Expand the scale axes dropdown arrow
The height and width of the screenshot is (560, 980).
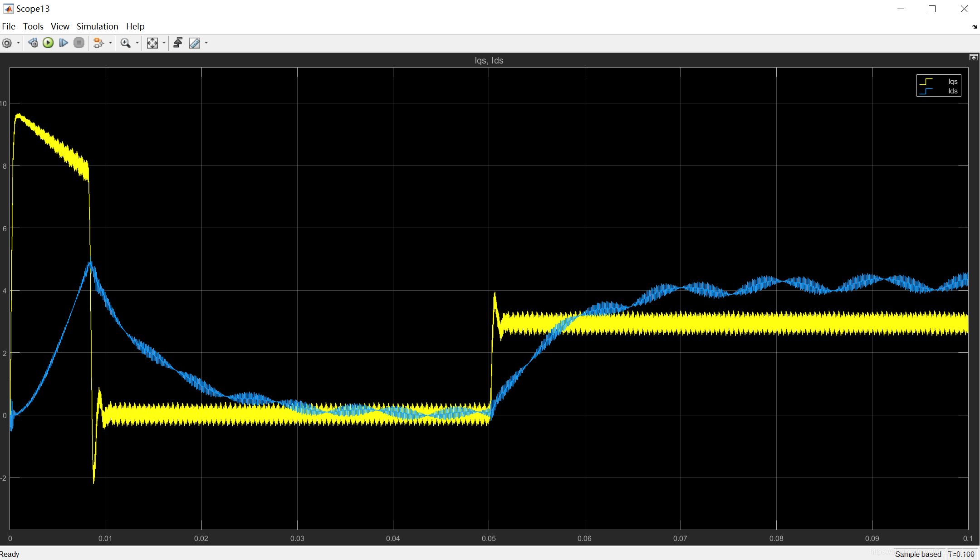(164, 43)
